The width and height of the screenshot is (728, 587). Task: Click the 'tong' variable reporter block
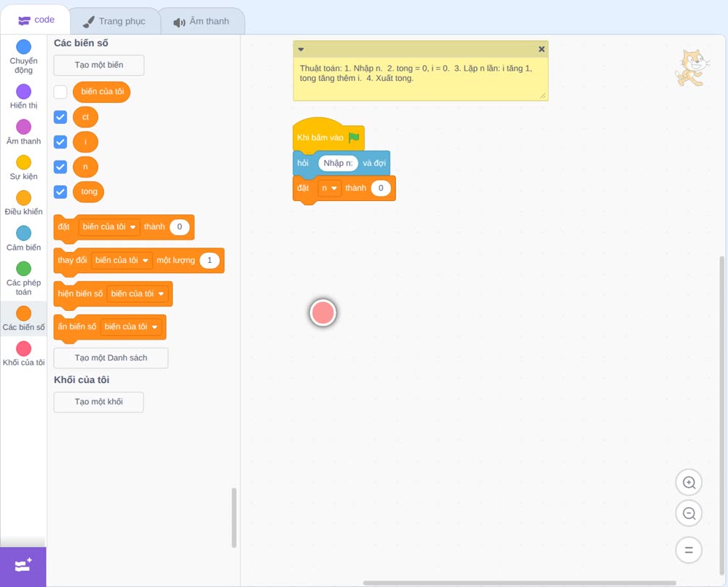pos(89,192)
